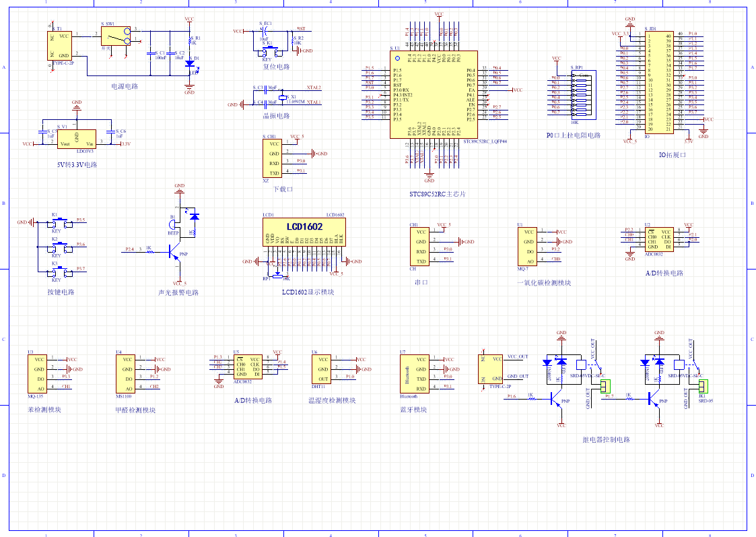This screenshot has width=756, height=537.
Task: Click the PNP transistor in alarm circuit
Action: (175, 253)
